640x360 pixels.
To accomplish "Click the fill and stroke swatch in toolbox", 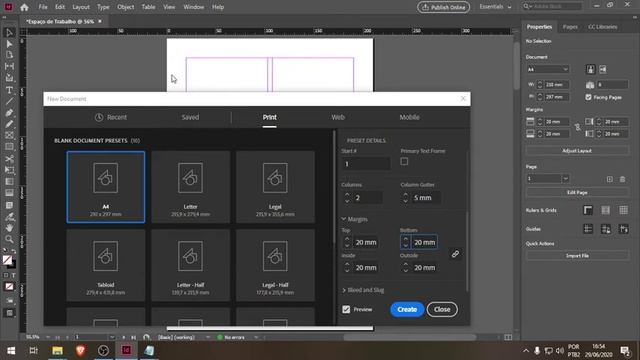I will (x=9, y=262).
